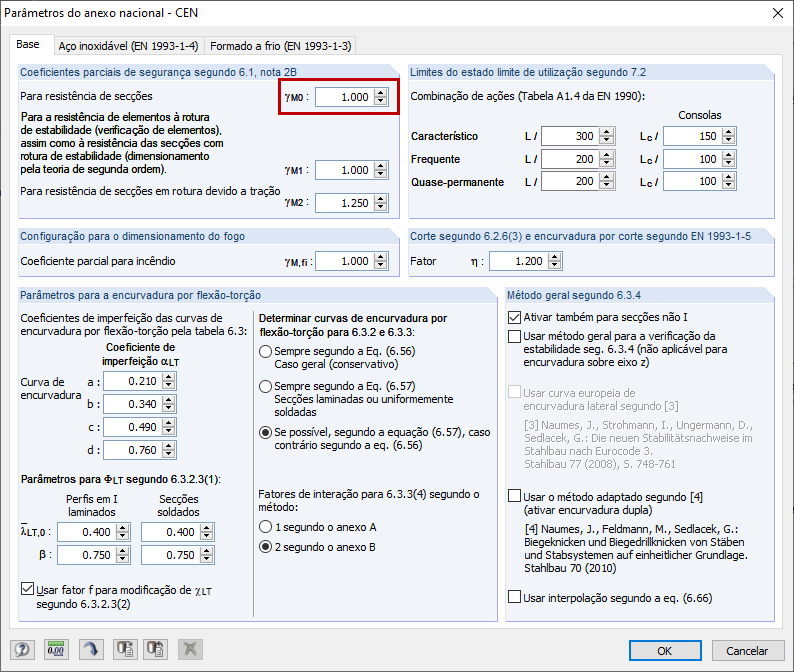Open the help icon button

[x=22, y=649]
